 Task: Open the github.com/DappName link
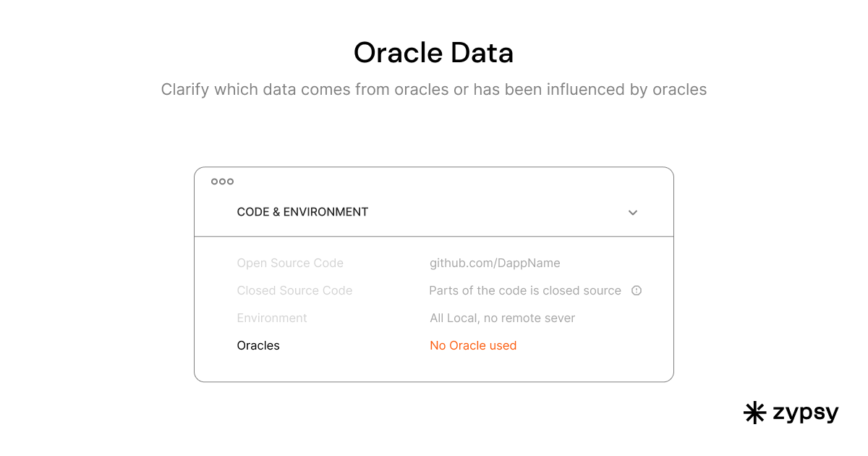[x=495, y=263]
